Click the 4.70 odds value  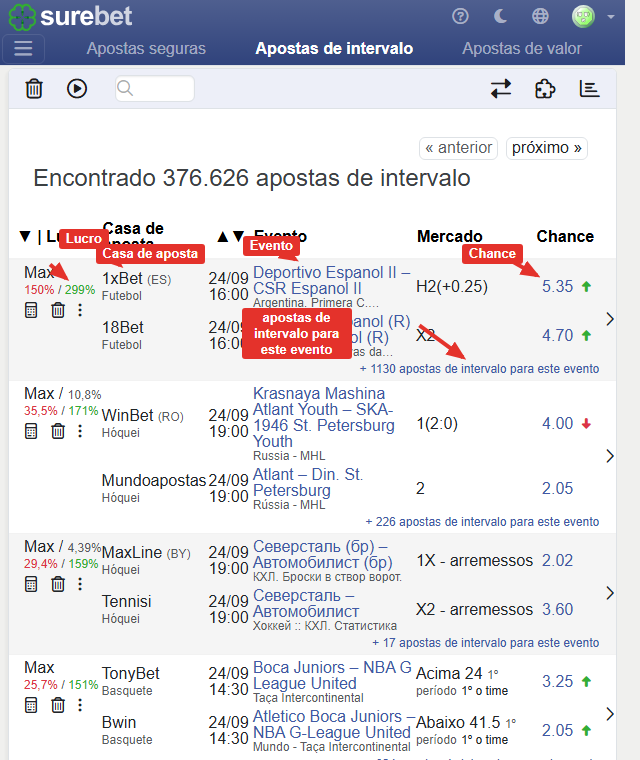[557, 335]
